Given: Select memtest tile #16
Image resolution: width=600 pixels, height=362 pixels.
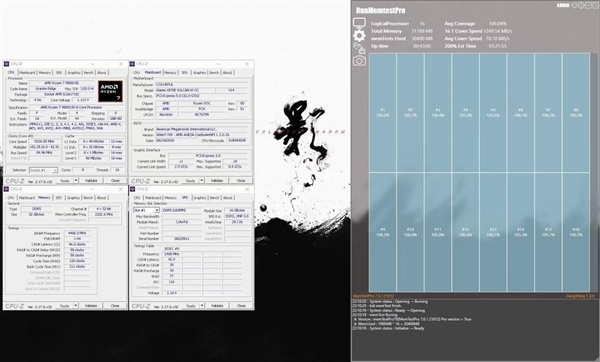Looking at the screenshot, I should (x=576, y=232).
